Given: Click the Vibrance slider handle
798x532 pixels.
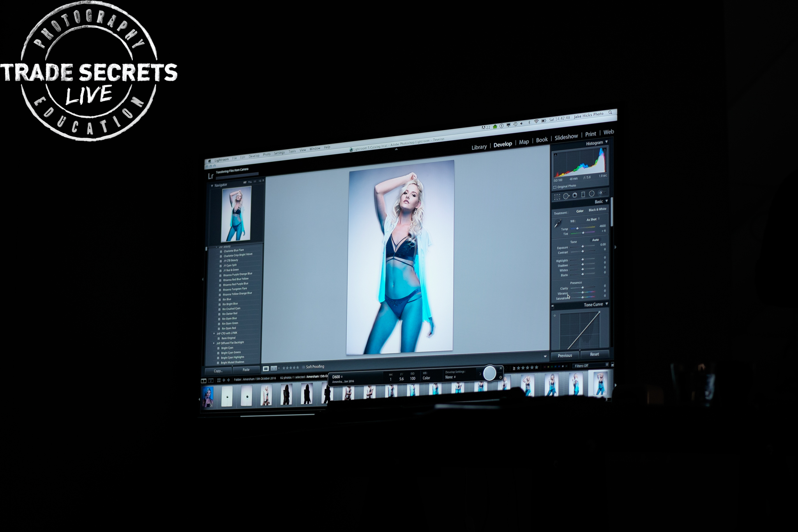Looking at the screenshot, I should (x=583, y=293).
